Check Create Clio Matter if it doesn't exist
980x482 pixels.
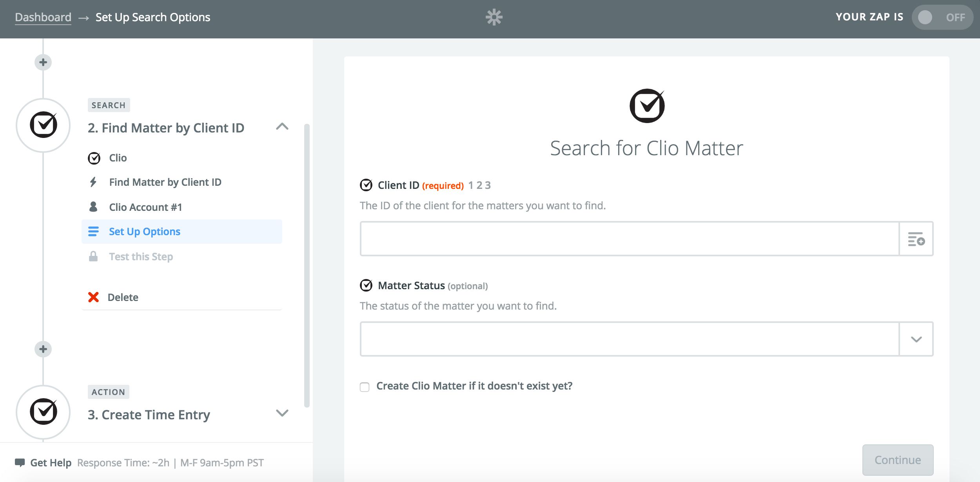pyautogui.click(x=365, y=387)
